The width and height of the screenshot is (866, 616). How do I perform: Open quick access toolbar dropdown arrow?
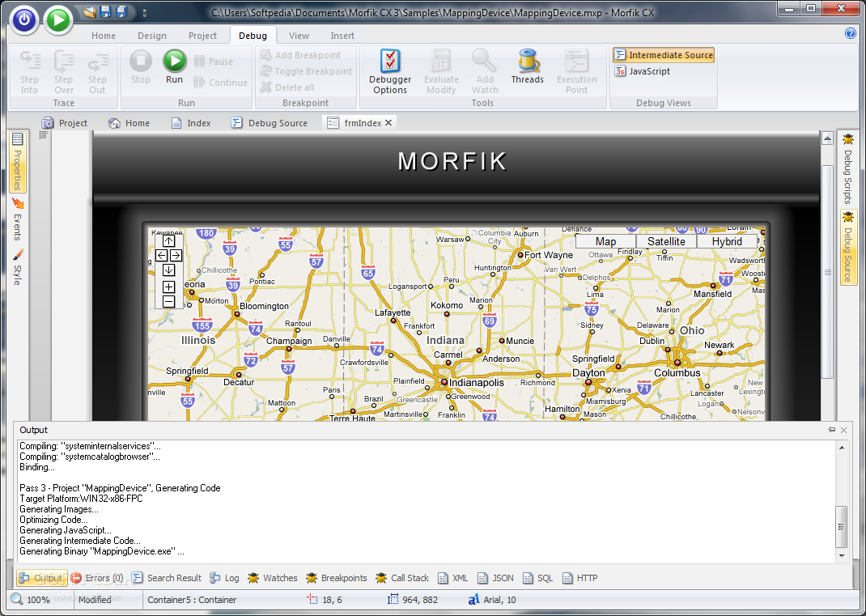pyautogui.click(x=145, y=12)
